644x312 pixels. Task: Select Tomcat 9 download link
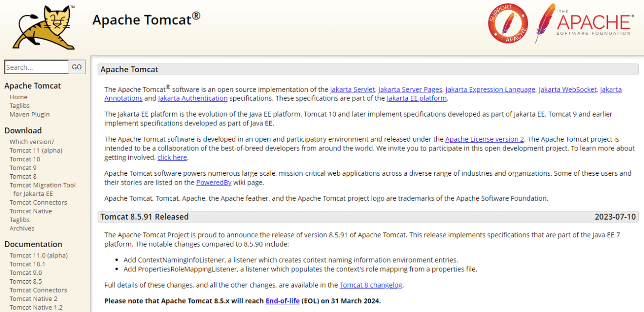pos(23,167)
